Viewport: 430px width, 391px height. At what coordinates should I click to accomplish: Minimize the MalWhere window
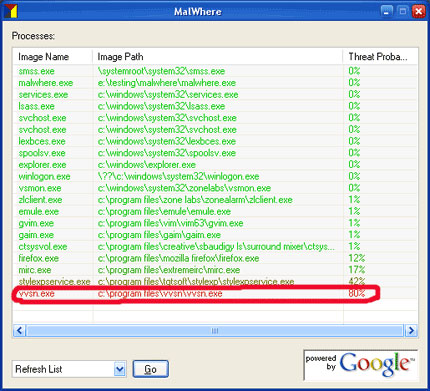(x=387, y=12)
